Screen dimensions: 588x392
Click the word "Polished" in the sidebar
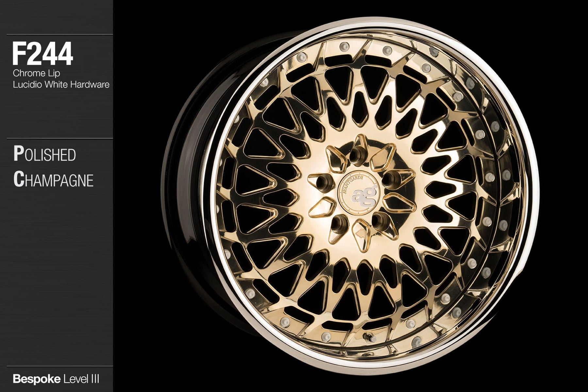(45, 155)
